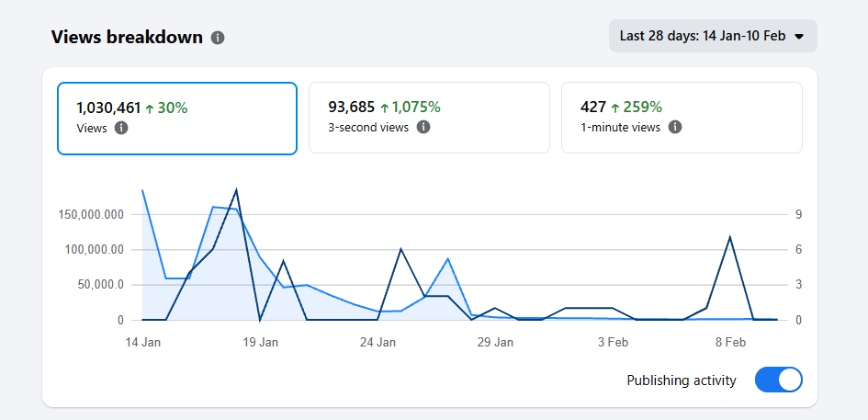Open the Last 28 days date range dropdown
This screenshot has height=420, width=868.
pyautogui.click(x=712, y=36)
